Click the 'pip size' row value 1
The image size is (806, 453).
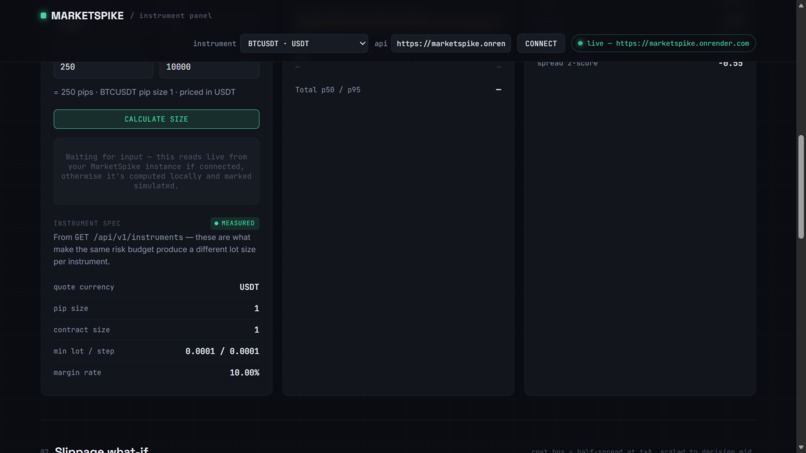pyautogui.click(x=257, y=309)
